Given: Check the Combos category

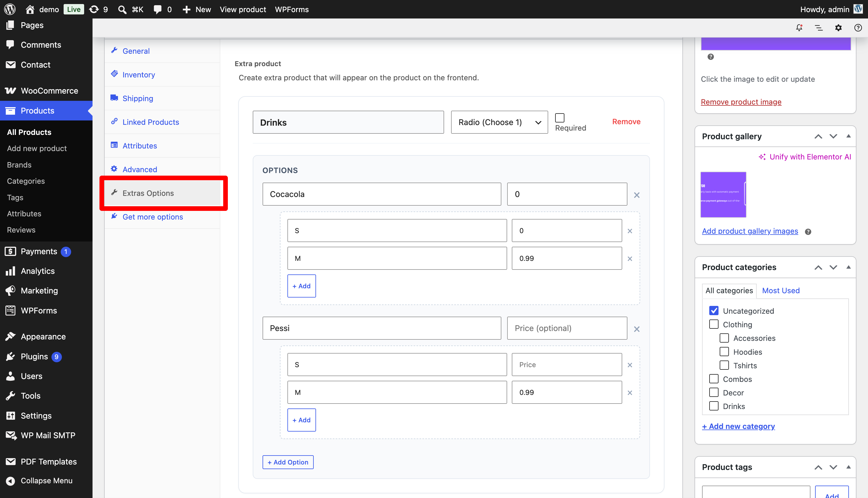Looking at the screenshot, I should click(x=714, y=379).
